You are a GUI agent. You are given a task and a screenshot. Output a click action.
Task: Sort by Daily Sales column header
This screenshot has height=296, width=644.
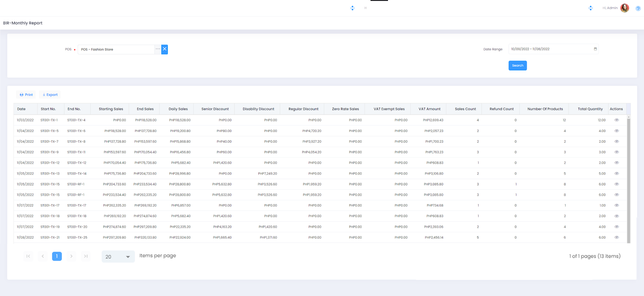pyautogui.click(x=178, y=109)
